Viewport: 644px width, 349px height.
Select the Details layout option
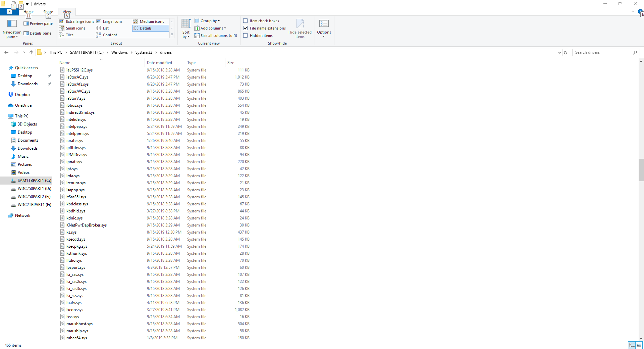(151, 28)
